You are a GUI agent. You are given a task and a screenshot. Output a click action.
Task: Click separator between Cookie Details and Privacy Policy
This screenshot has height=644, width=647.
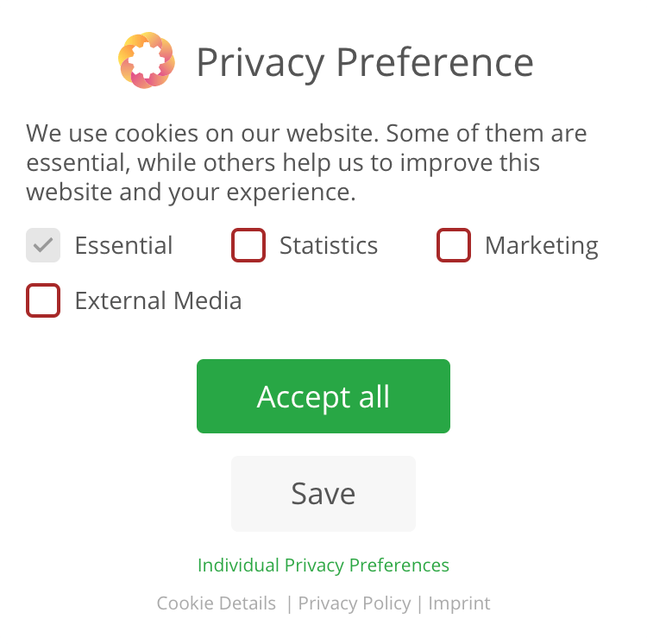point(289,603)
